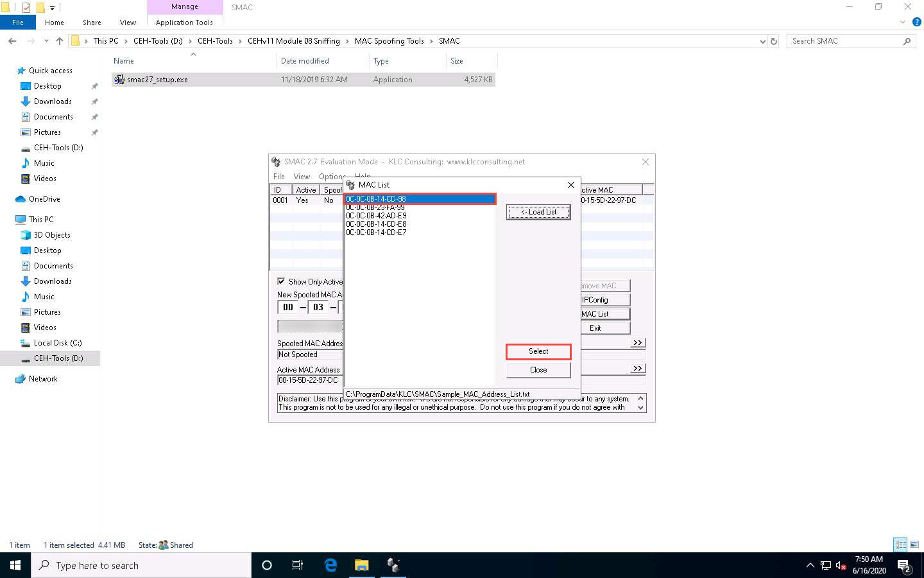Open pinned Downloads under Quick access

pyautogui.click(x=53, y=101)
